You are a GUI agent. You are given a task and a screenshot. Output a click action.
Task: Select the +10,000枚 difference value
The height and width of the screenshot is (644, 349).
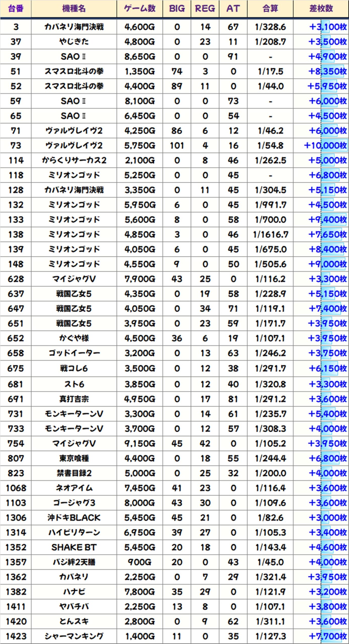point(325,145)
